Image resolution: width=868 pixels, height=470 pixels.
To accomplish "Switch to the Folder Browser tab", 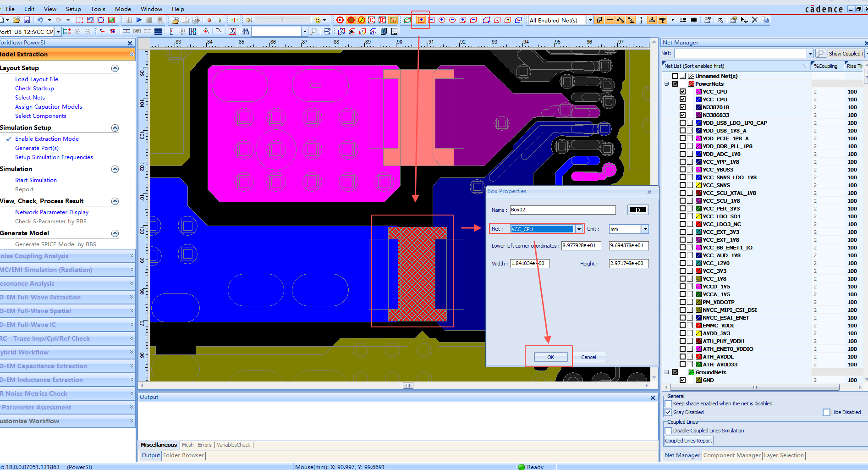I will [183, 455].
